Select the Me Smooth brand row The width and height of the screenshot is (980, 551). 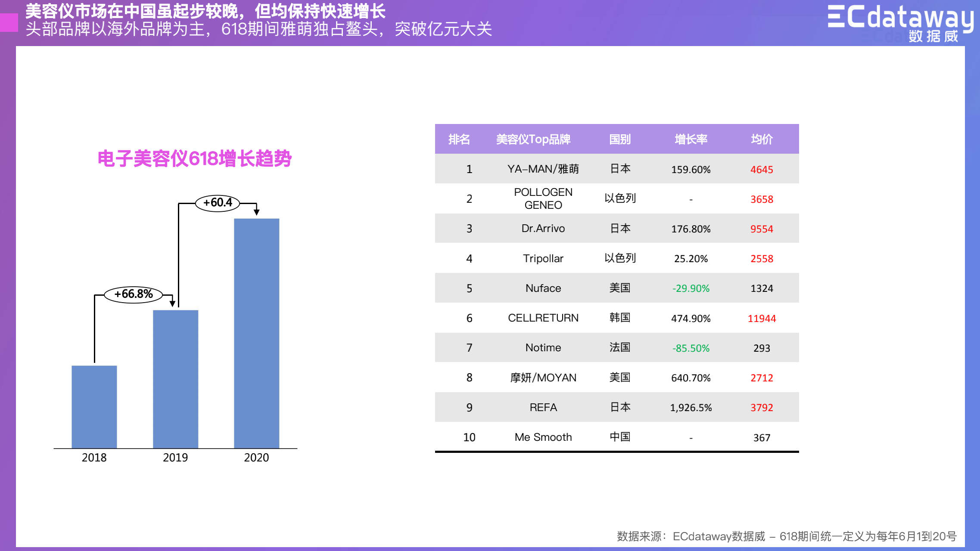point(543,437)
